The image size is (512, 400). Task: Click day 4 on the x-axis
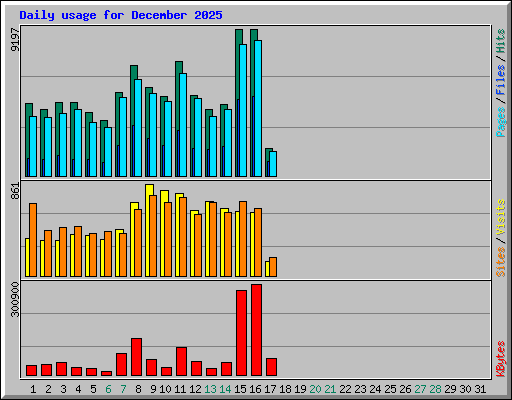point(78,389)
